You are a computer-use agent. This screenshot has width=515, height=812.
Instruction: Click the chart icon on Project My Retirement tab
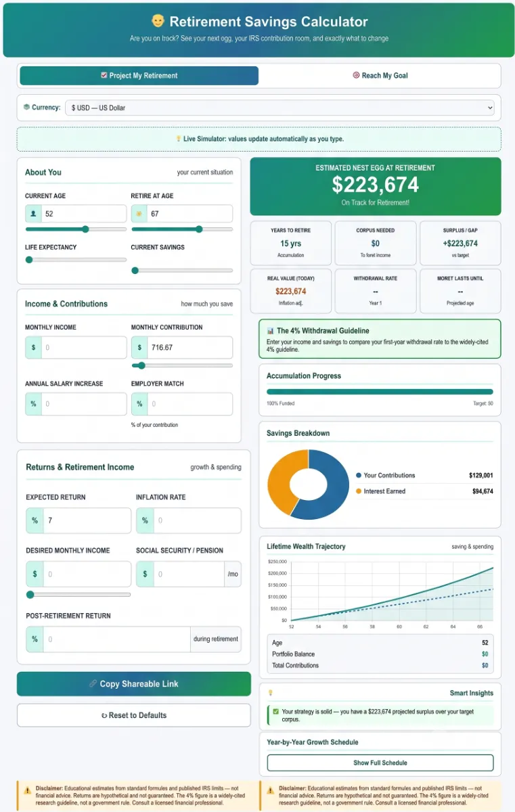point(104,76)
